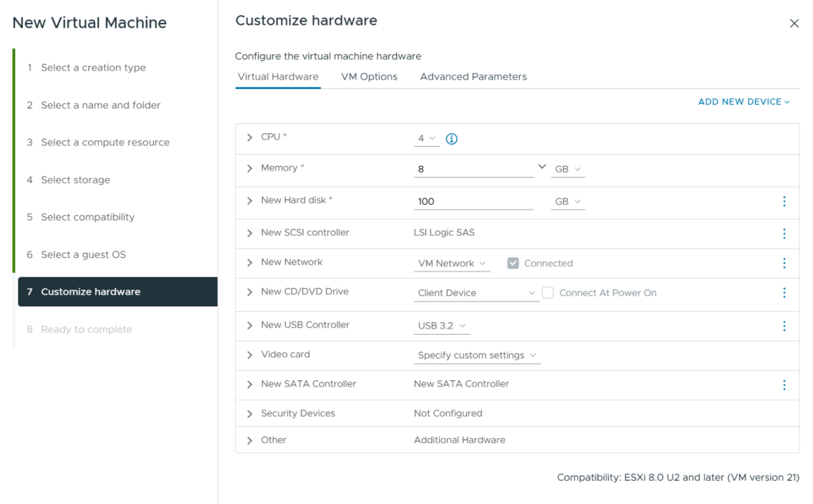Go to step 6 Select a guest OS
813x504 pixels.
tap(83, 255)
